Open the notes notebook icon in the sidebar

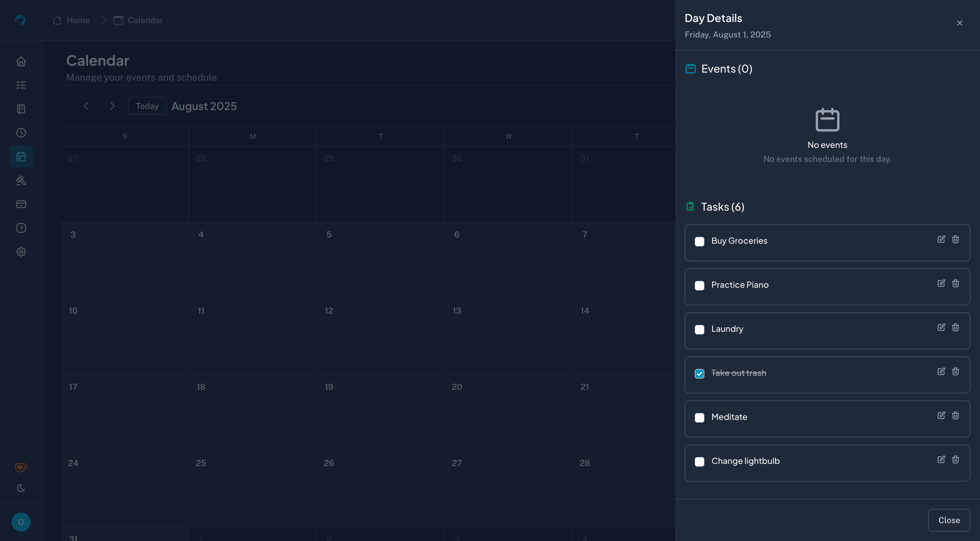pos(21,109)
